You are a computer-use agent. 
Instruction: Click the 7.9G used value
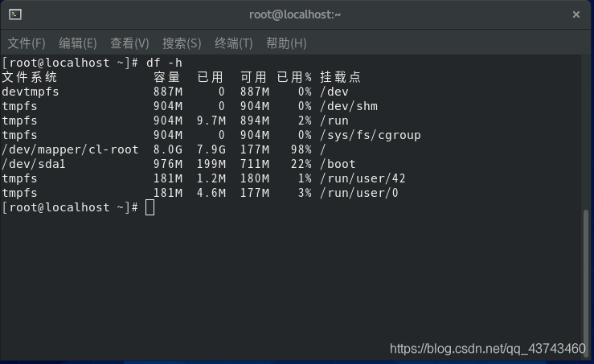pos(211,149)
